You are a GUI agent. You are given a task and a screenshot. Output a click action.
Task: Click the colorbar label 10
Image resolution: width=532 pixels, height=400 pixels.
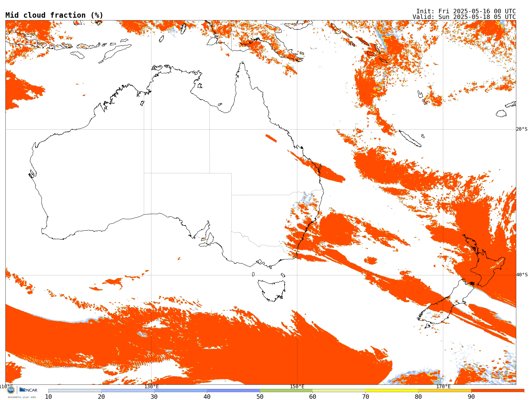(49, 397)
